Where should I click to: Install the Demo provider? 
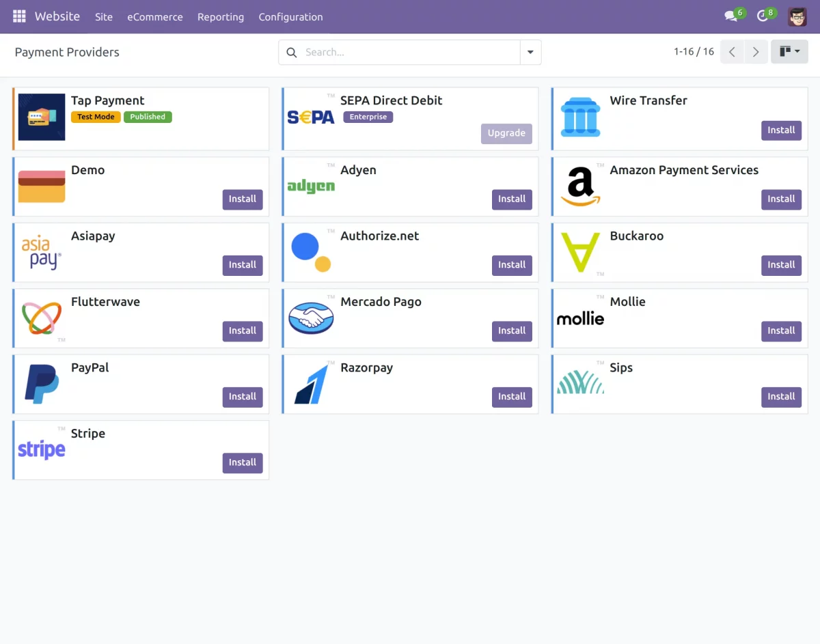(243, 199)
